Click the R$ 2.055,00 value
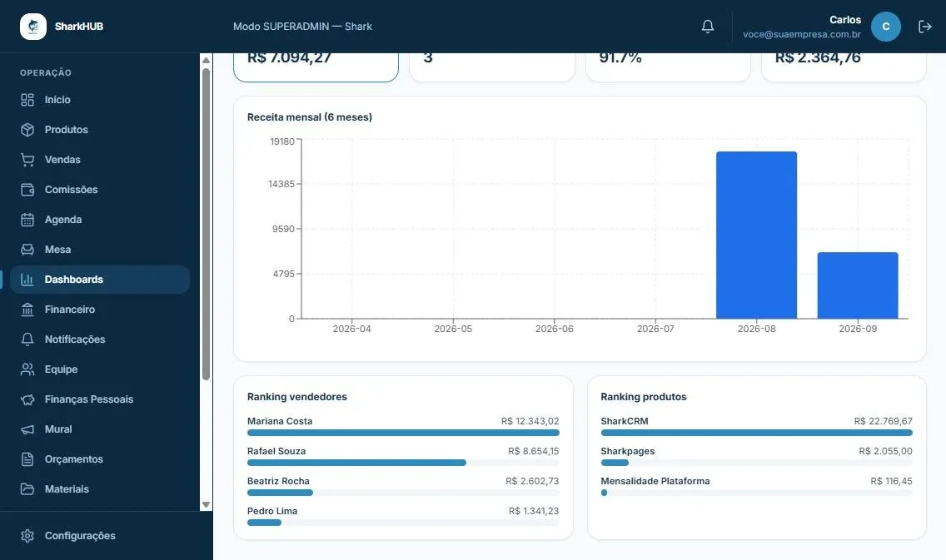The image size is (946, 560). [x=886, y=451]
